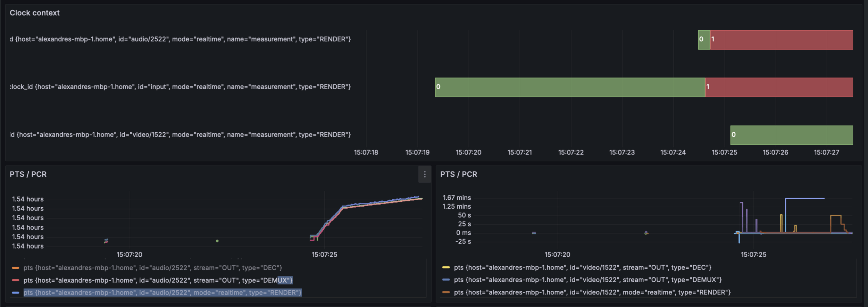Toggle video/1522 DEMUX pts legend series

coord(588,280)
